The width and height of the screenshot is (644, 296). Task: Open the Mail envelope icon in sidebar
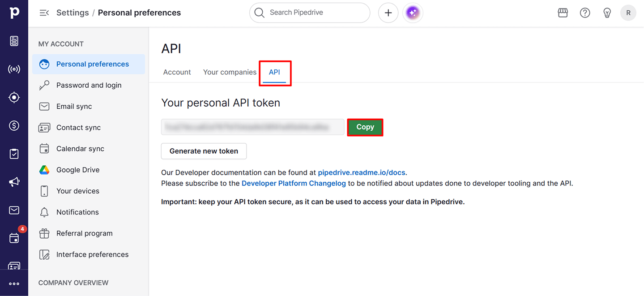coord(14,210)
